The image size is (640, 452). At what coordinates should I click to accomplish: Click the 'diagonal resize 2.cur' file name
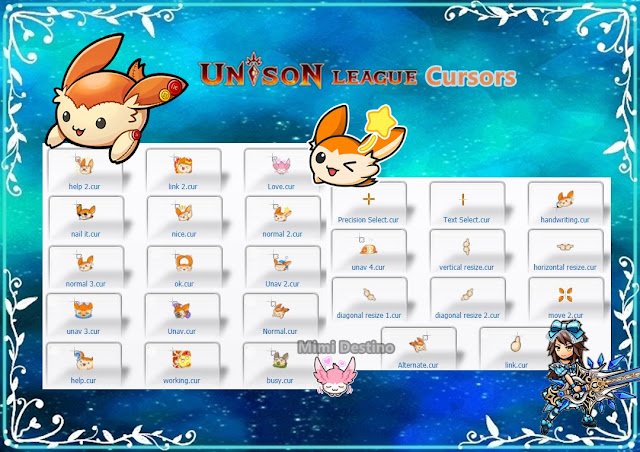tap(467, 315)
